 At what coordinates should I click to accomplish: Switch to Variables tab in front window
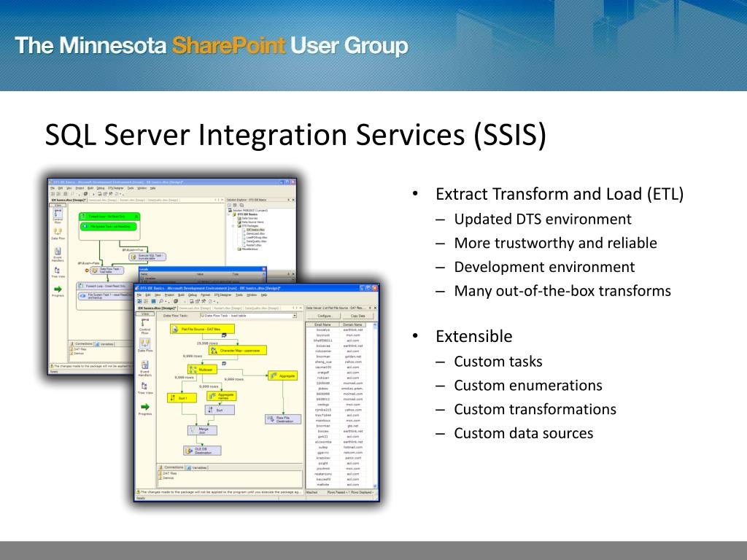[x=197, y=467]
